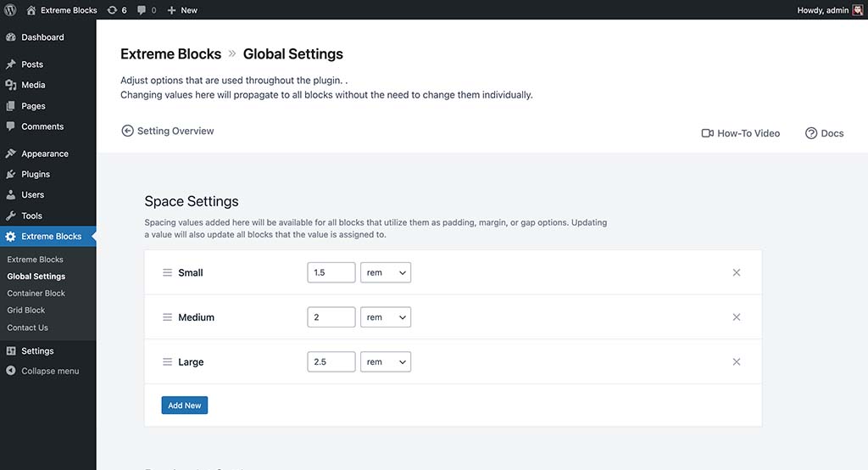Remove the Large spacing row
868x470 pixels.
[x=737, y=362]
